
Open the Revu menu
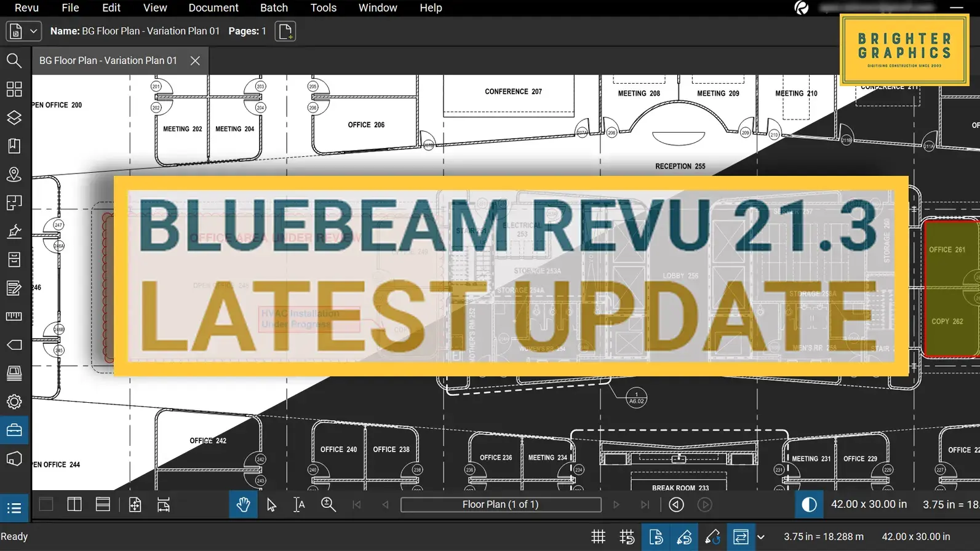tap(26, 8)
